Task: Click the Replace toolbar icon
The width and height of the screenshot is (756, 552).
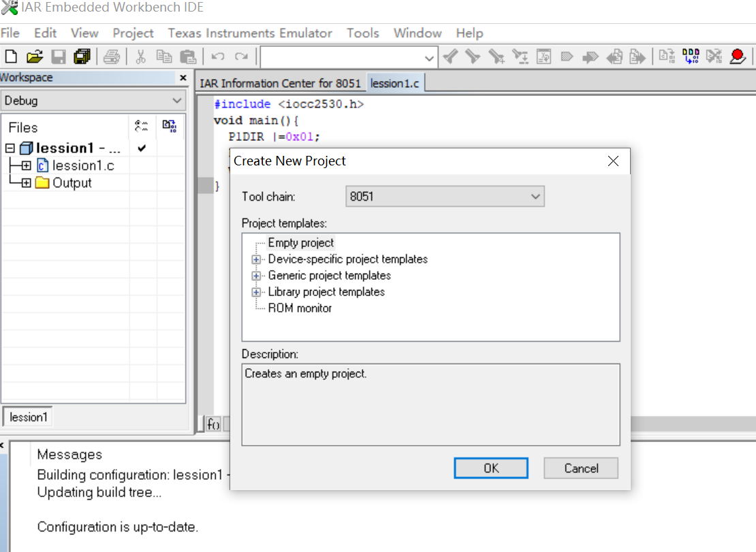Action: [520, 57]
